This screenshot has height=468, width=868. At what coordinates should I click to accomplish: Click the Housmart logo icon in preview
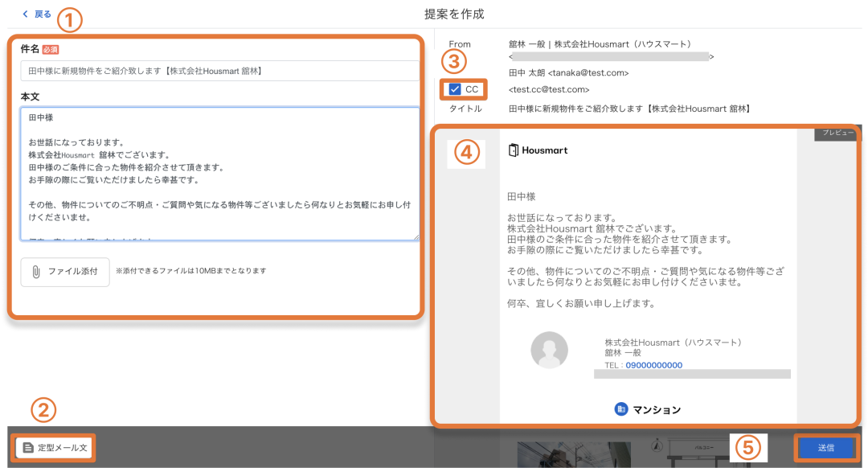513,150
